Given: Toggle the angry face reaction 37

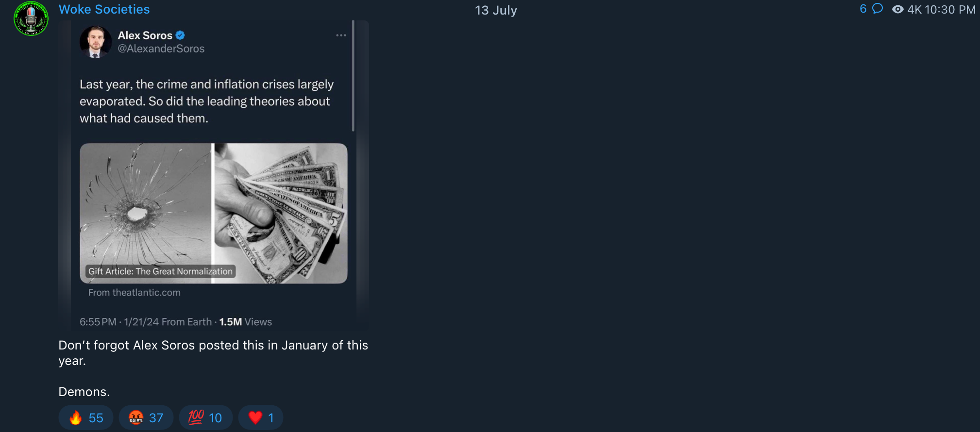Looking at the screenshot, I should (146, 417).
